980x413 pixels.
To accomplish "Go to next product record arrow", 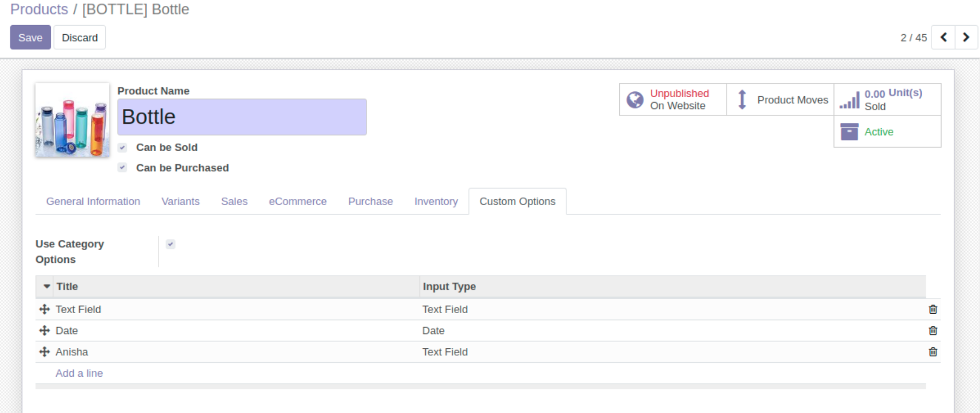I will point(966,37).
